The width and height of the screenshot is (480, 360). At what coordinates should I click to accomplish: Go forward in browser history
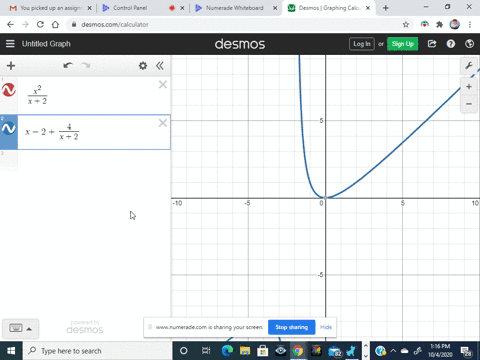(25, 25)
